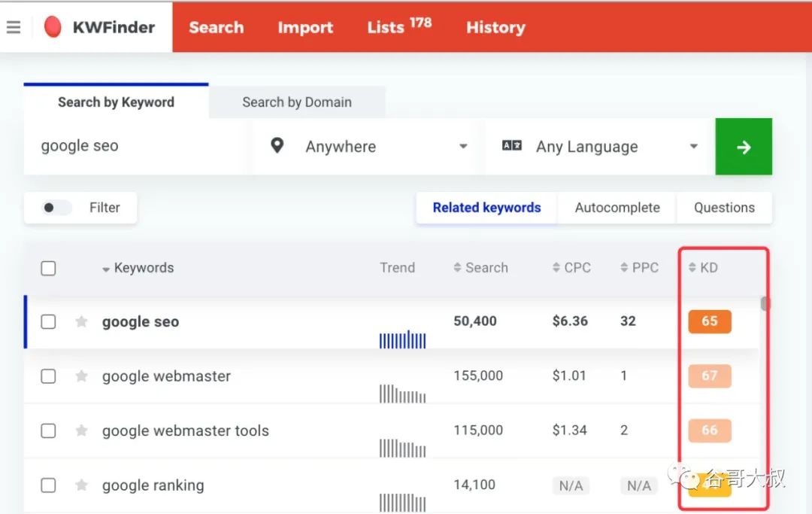Select the Related keywords tab
This screenshot has width=812, height=514.
tap(486, 208)
